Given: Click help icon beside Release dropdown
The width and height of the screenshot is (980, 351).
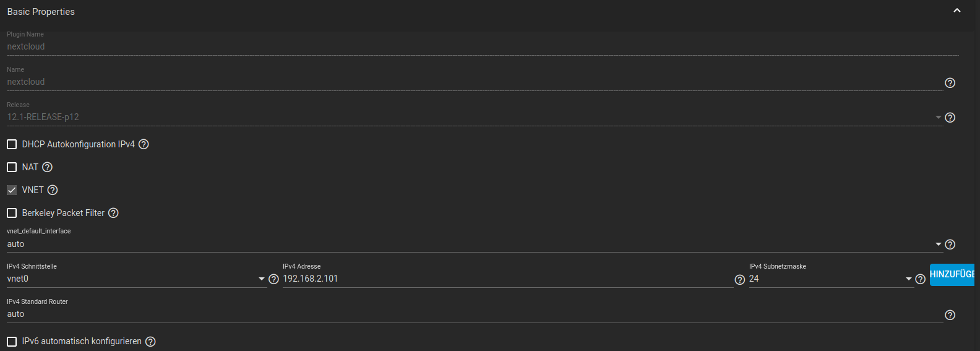Looking at the screenshot, I should pyautogui.click(x=950, y=118).
